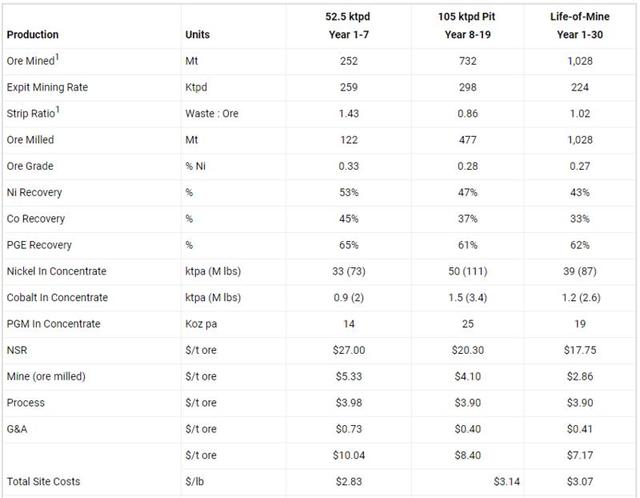Click the Ore Mined row label
Image resolution: width=640 pixels, height=498 pixels.
point(33,60)
